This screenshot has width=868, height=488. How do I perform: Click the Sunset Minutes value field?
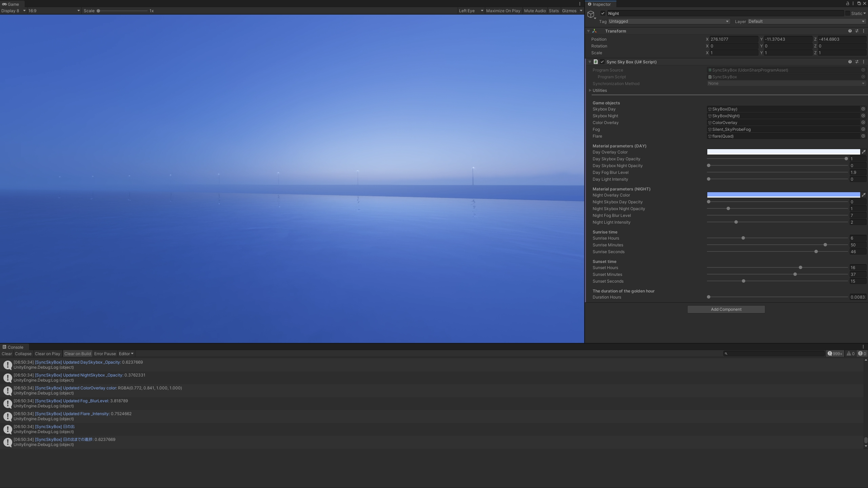[x=858, y=274]
